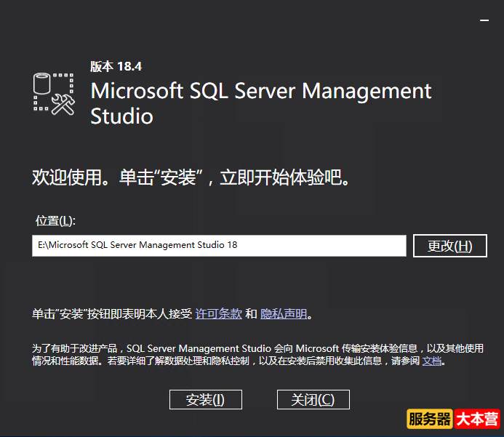
Task: Minimize the installer window
Action: (484, 20)
